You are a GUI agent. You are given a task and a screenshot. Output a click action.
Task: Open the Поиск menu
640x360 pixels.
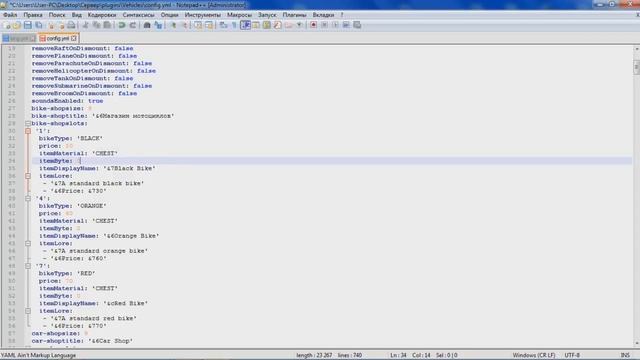coord(57,15)
